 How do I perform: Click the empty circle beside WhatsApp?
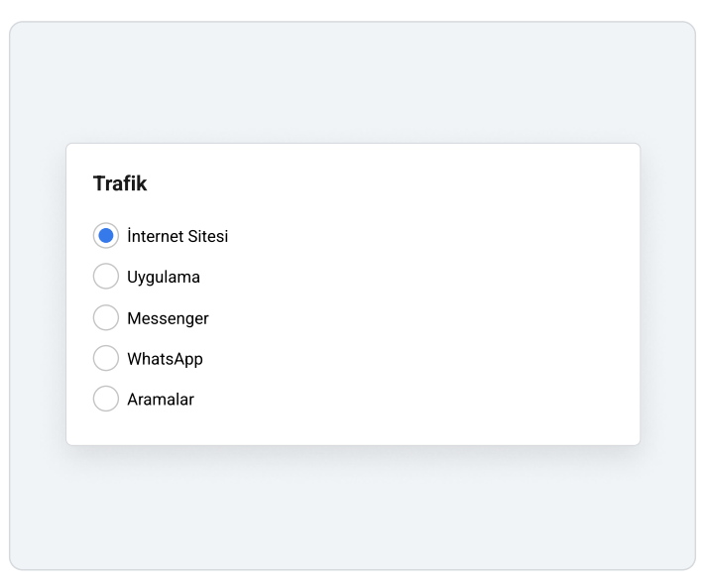click(x=106, y=358)
